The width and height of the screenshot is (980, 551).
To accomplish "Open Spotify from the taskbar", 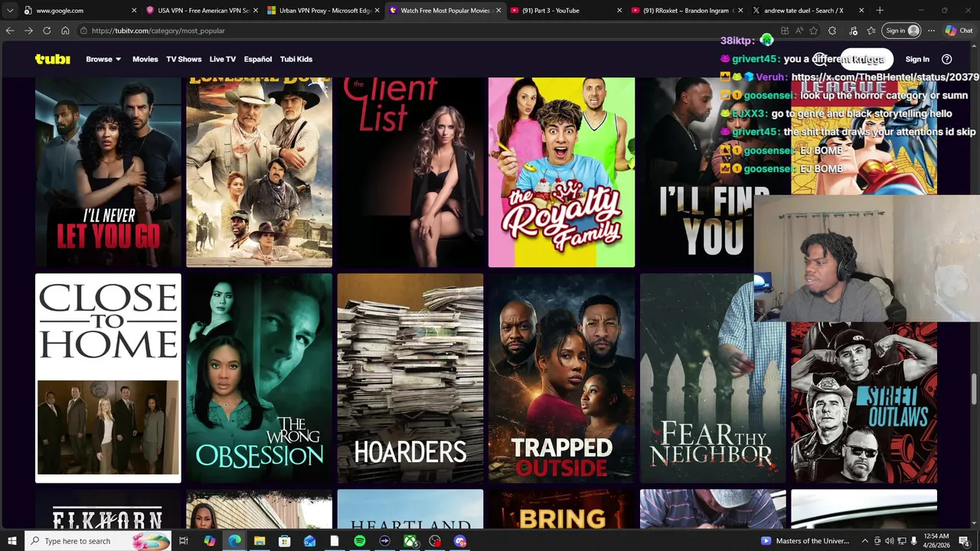I will tap(359, 541).
